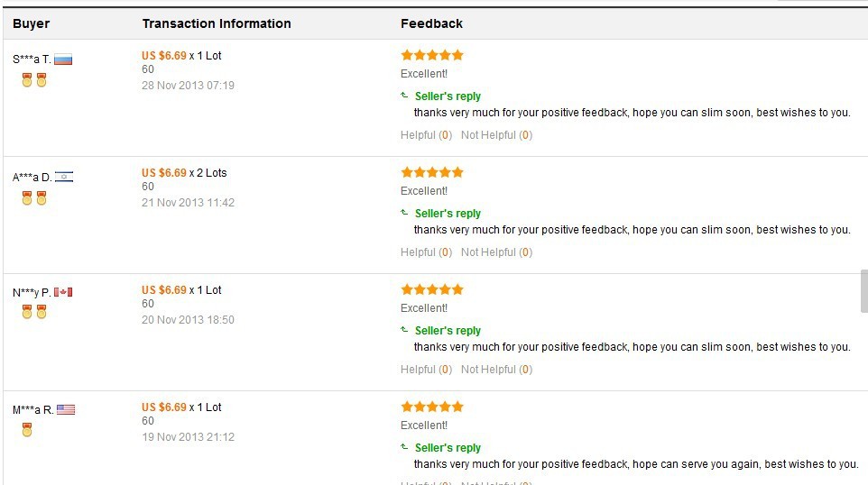
Task: Click the five-star rating on S***a T.'s review
Action: 432,55
